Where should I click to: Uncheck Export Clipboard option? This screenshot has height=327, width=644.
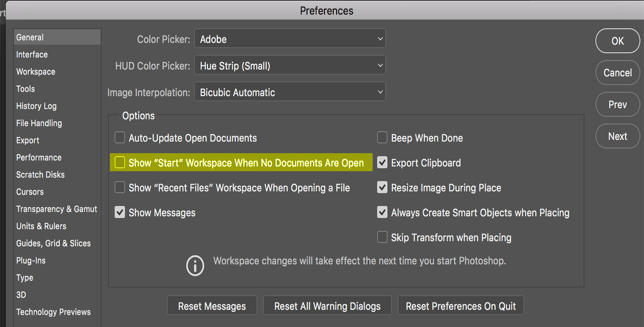pyautogui.click(x=382, y=163)
